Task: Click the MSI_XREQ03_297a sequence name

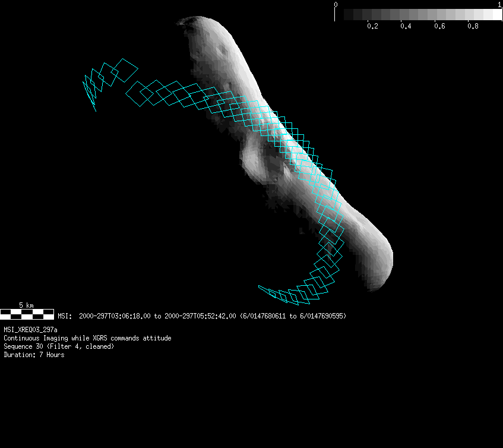Action: 31,330
